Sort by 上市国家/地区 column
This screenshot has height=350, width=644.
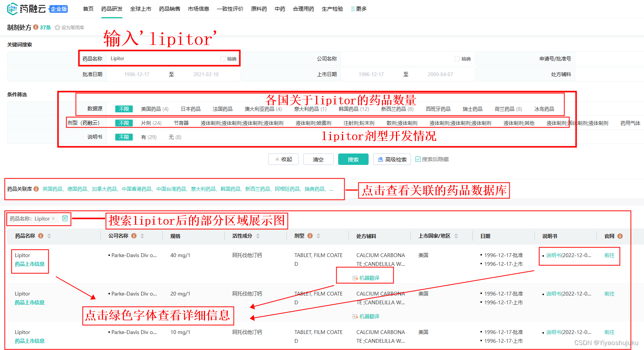tap(456, 236)
